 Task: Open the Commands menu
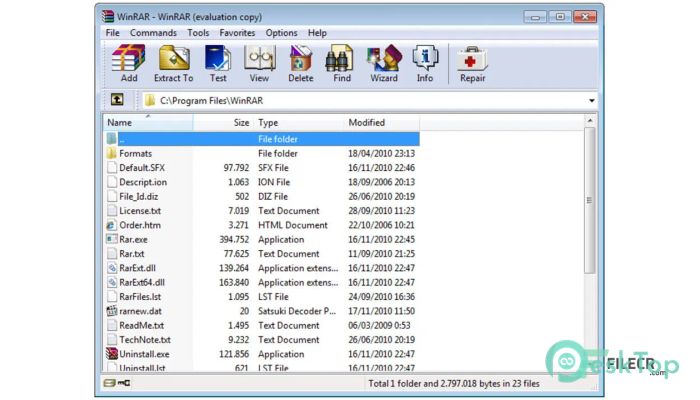[x=153, y=33]
